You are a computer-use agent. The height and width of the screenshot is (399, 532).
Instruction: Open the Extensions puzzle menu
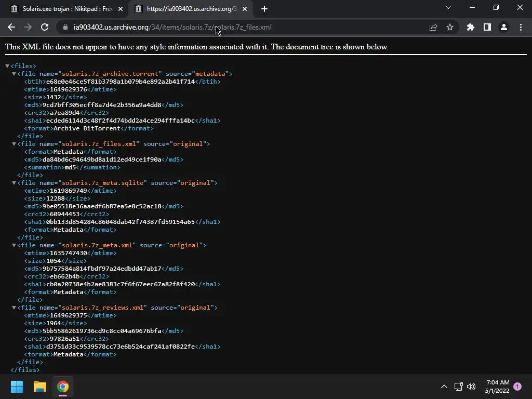(470, 27)
